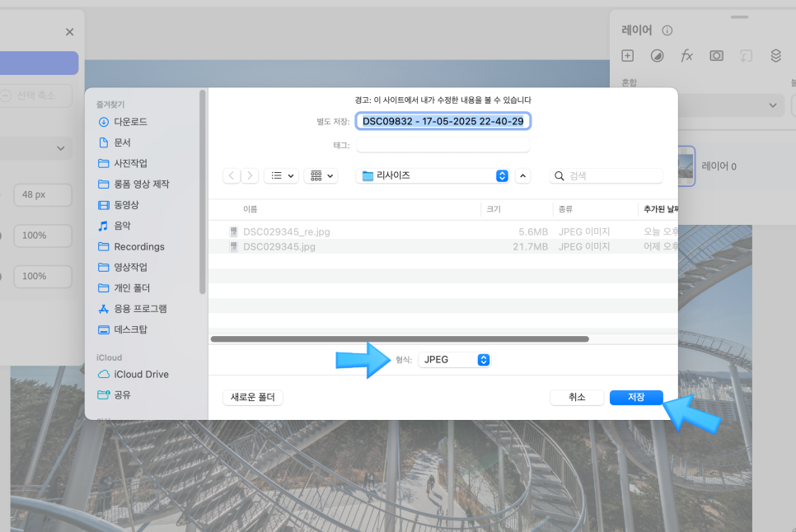796x532 pixels.
Task: Click the lower 100% value field
Action: 43,277
